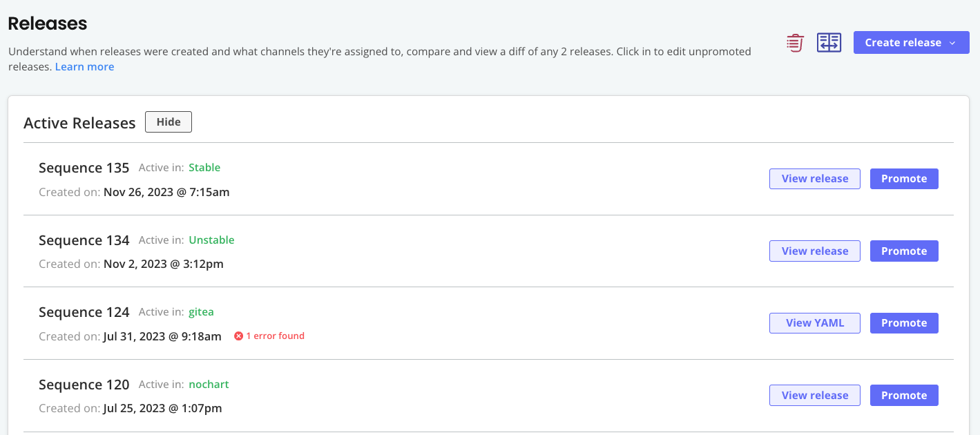
Task: Promote Sequence 120 release
Action: [903, 396]
